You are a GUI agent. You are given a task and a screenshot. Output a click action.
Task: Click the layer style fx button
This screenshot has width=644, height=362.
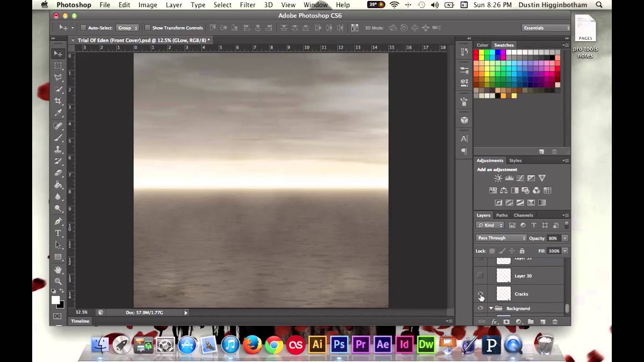(495, 322)
